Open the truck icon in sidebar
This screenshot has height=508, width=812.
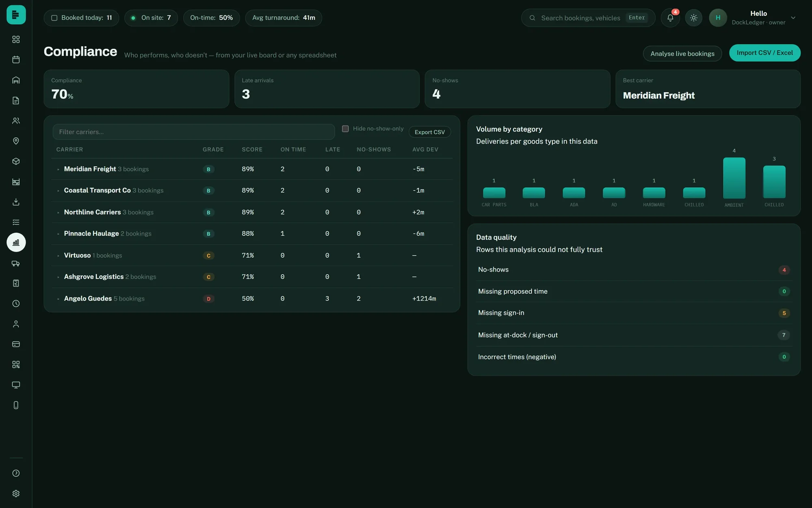[16, 263]
